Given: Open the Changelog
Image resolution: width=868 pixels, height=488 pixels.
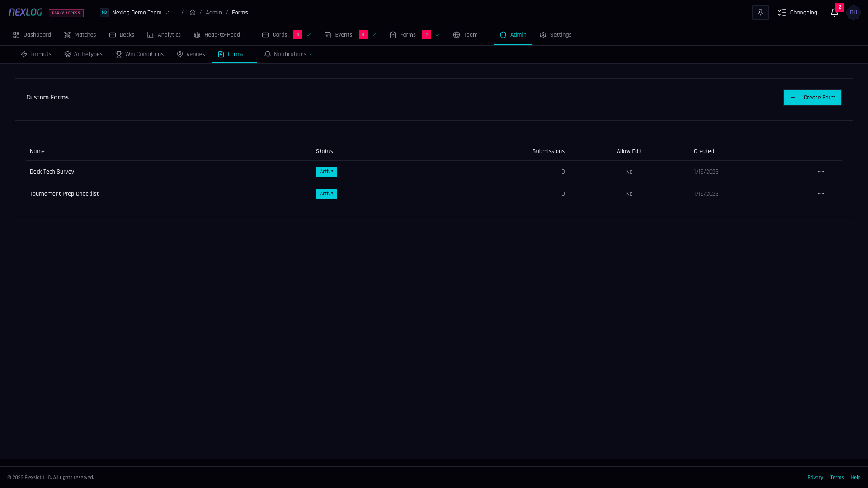Looking at the screenshot, I should coord(797,13).
